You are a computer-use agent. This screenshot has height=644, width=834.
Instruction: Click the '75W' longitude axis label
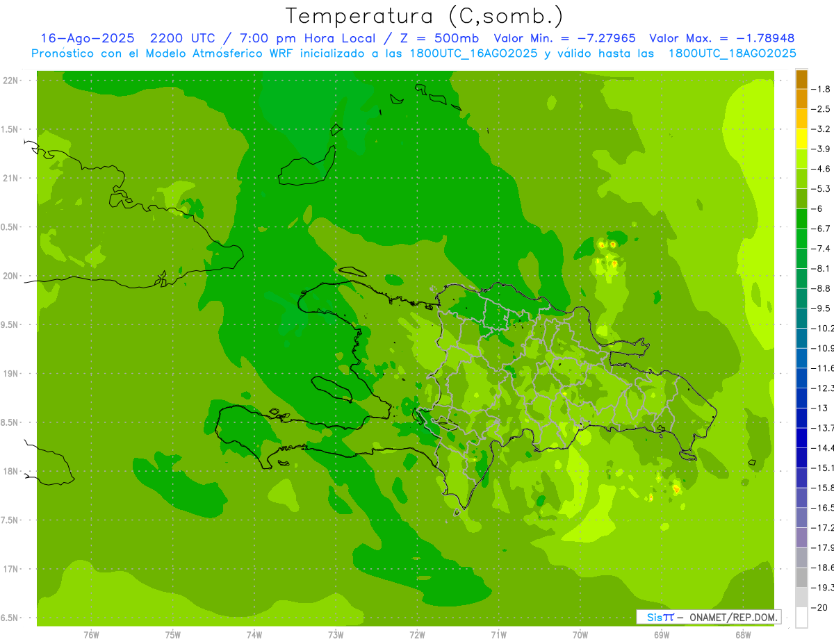pos(173,634)
